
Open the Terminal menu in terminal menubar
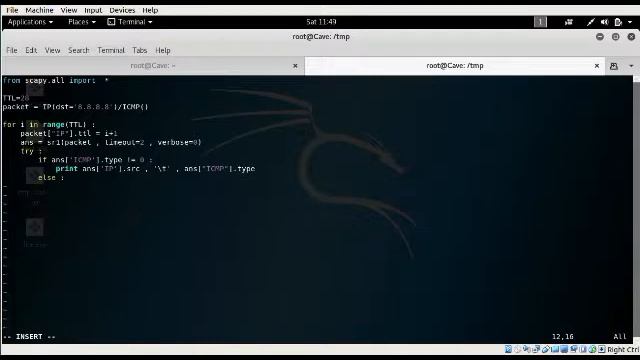[111, 50]
